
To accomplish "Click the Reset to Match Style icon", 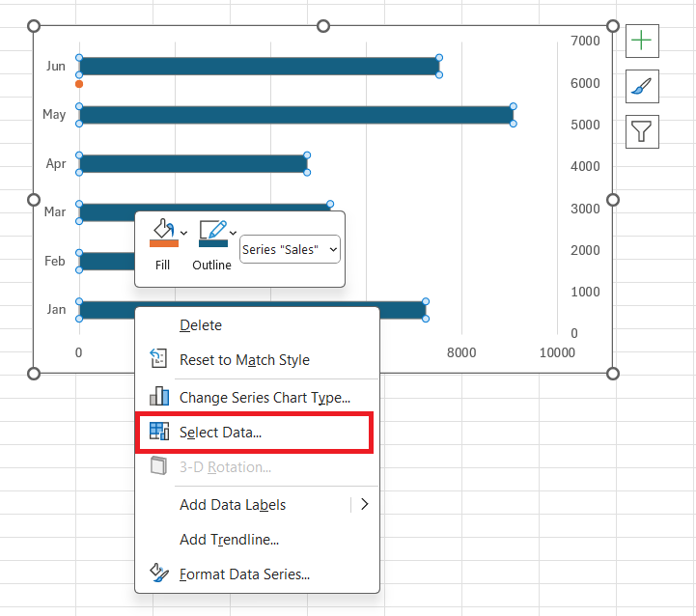I will coord(158,358).
